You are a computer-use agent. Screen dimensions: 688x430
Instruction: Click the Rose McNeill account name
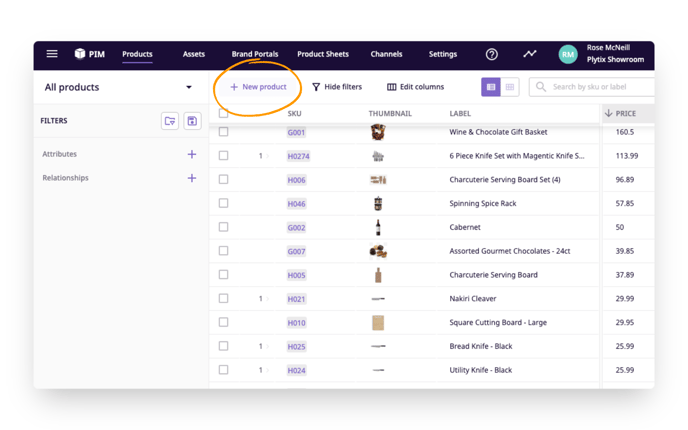[608, 47]
